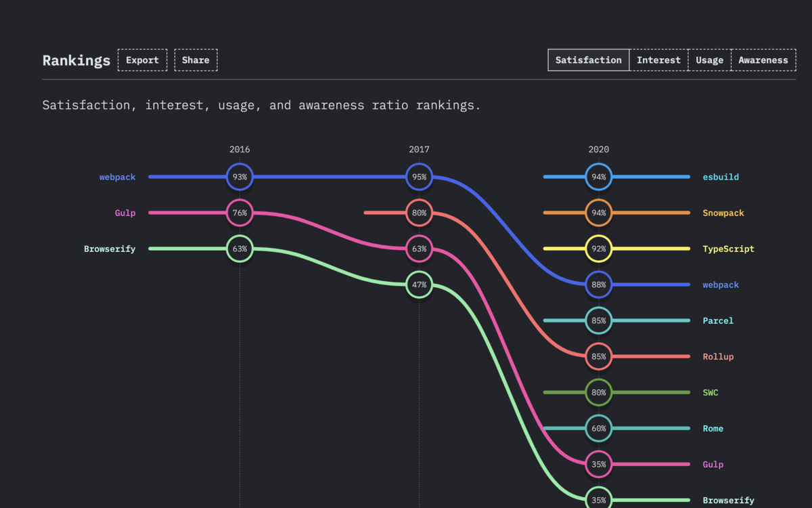Click the TypeScript label on the right

pyautogui.click(x=729, y=249)
